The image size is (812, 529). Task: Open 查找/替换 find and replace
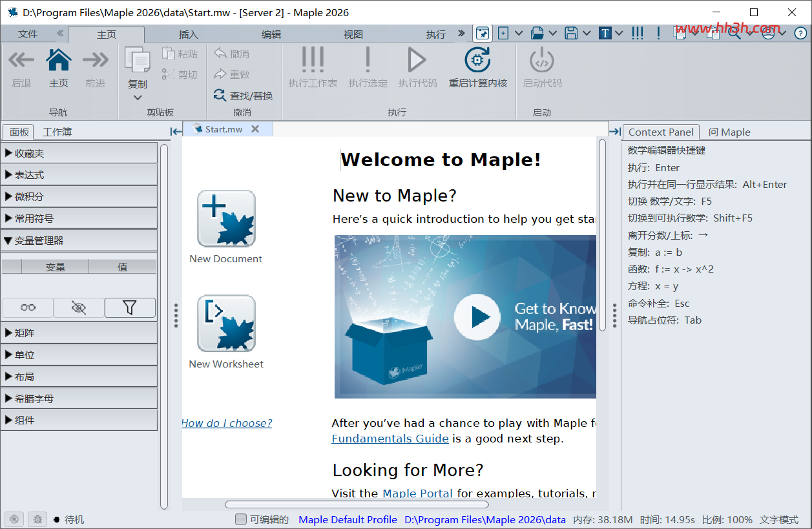coord(243,96)
